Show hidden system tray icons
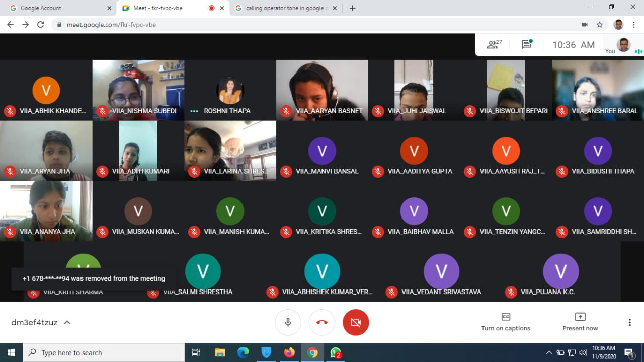The image size is (644, 362). tap(548, 353)
